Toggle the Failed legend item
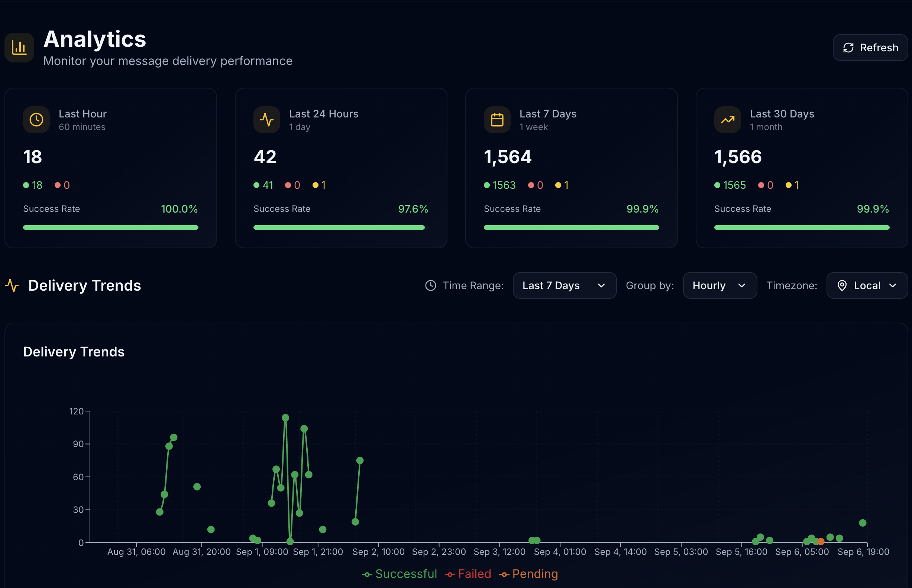The image size is (912, 588). tap(468, 574)
